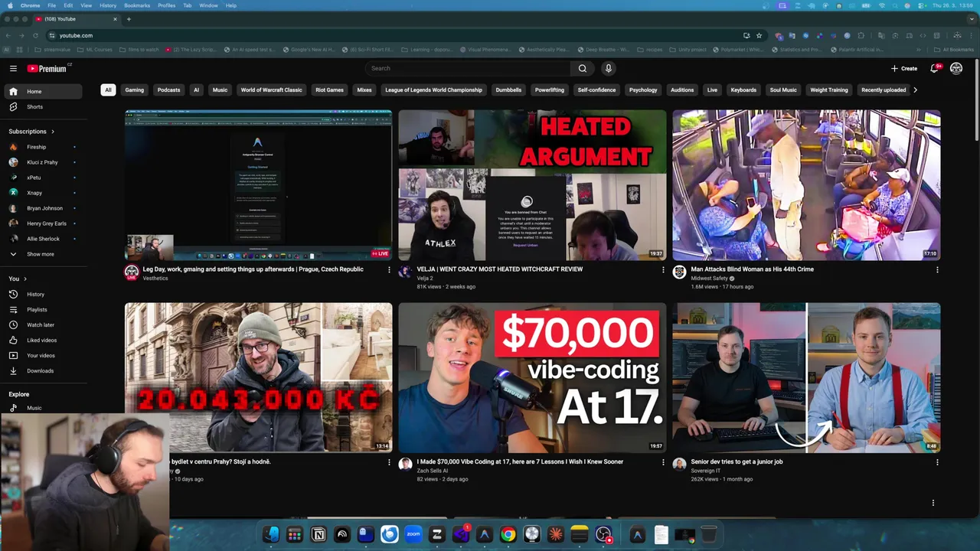Open the hamburger guide menu
The height and width of the screenshot is (551, 980).
[13, 68]
